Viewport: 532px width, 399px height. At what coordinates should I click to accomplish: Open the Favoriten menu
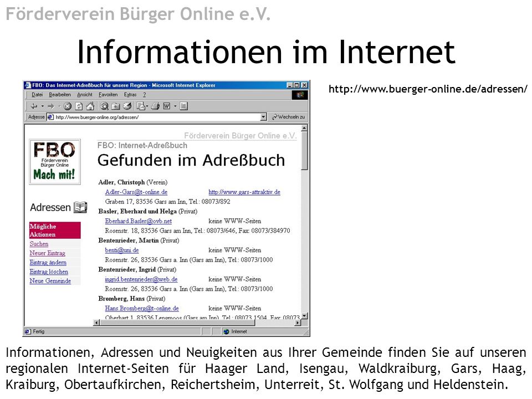click(x=108, y=95)
